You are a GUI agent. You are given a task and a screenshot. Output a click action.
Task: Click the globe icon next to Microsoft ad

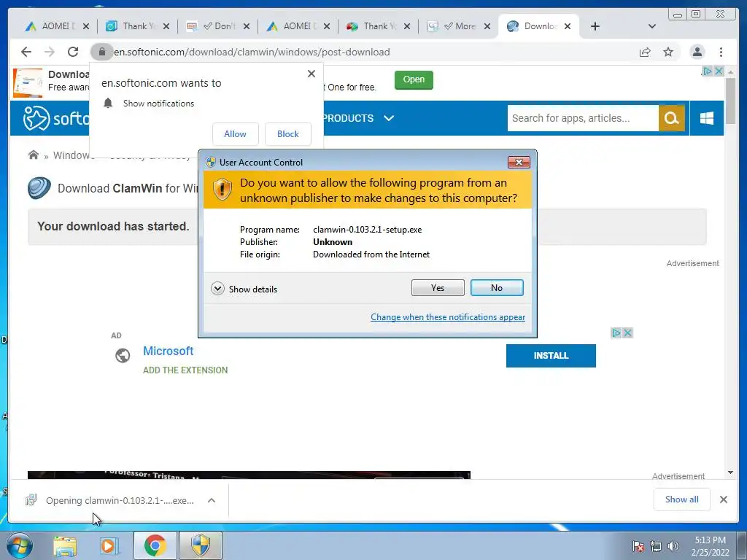123,355
